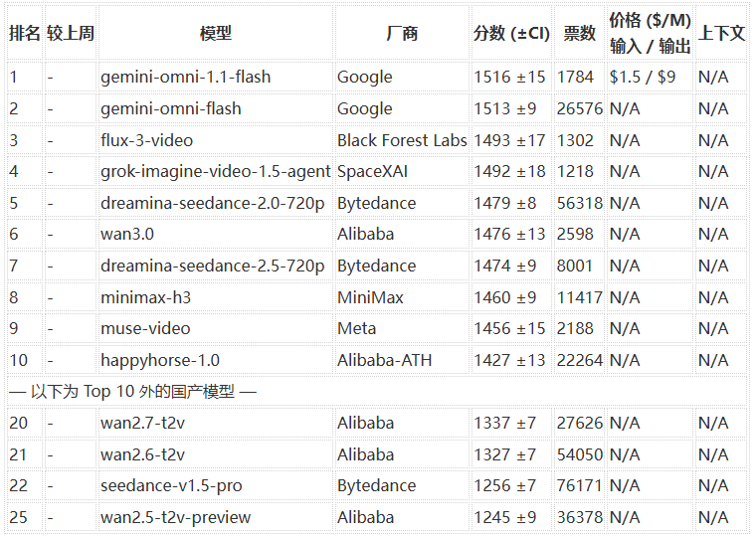Image resolution: width=756 pixels, height=537 pixels.
Task: Select the grok-imagine-video-1.5-agent model cell
Action: pos(216,172)
